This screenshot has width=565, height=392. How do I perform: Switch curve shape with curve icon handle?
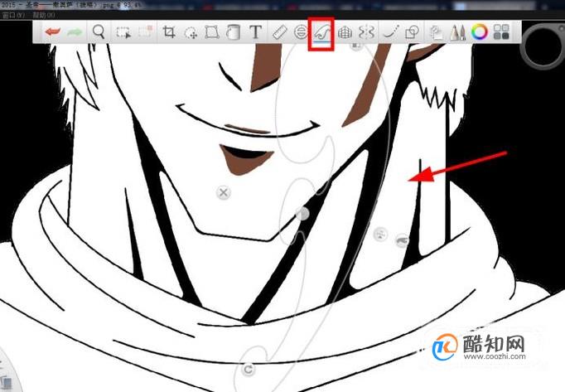coord(402,240)
